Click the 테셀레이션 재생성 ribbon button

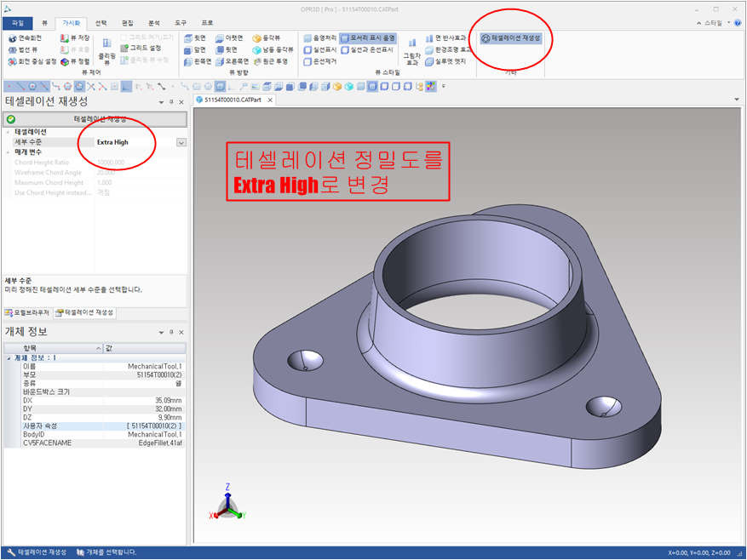click(510, 38)
